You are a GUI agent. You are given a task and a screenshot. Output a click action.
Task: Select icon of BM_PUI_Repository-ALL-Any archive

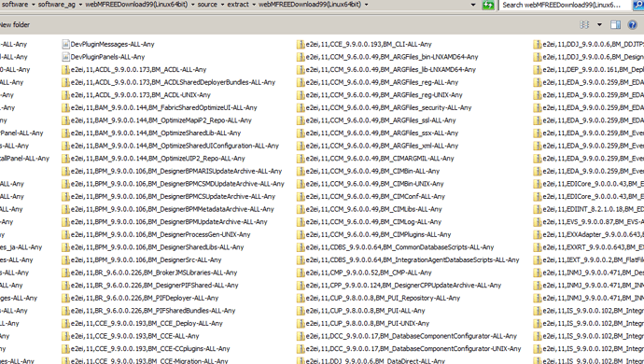pos(301,298)
